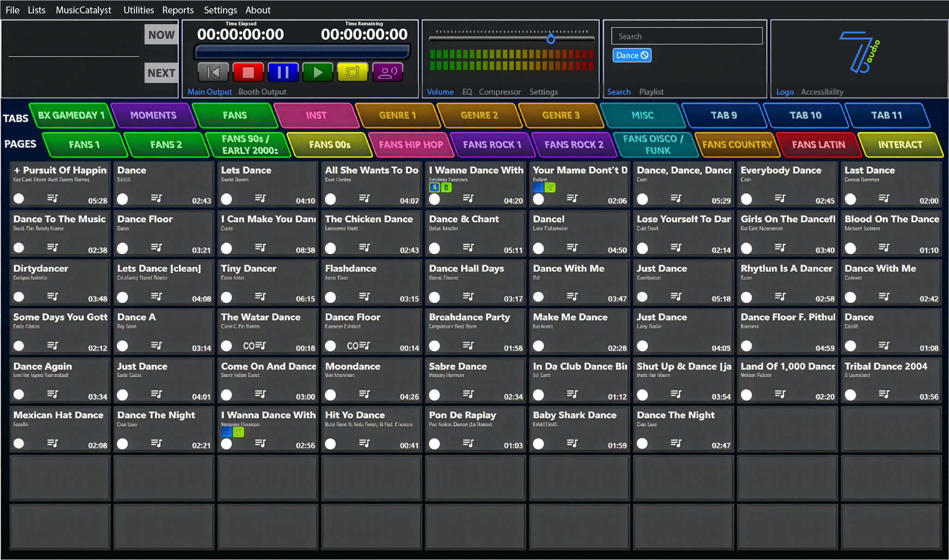Open the File menu
The height and width of the screenshot is (560, 949).
[12, 10]
